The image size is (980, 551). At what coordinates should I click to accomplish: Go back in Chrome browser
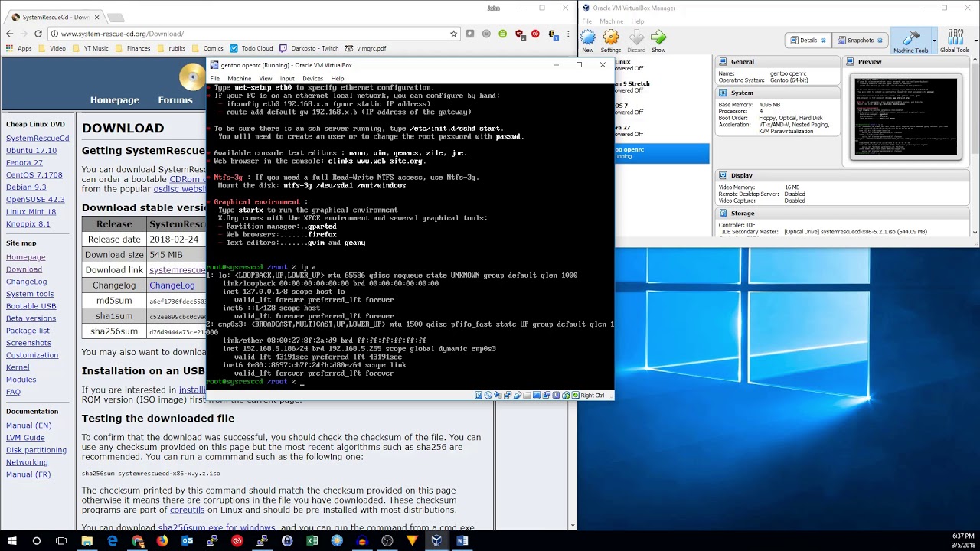click(x=9, y=34)
